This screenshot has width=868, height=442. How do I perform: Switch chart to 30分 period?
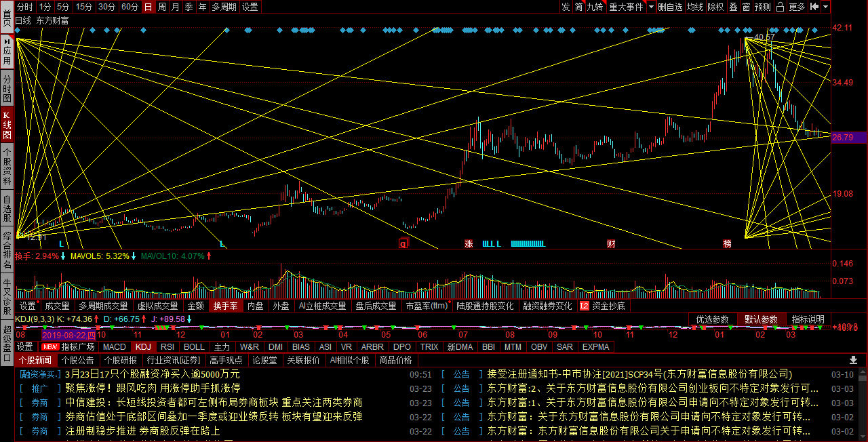(106, 7)
